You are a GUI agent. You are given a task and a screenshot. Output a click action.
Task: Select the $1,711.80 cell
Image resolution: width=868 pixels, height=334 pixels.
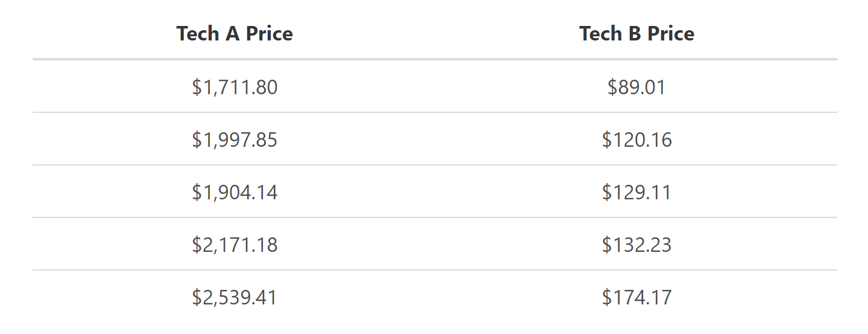[235, 88]
